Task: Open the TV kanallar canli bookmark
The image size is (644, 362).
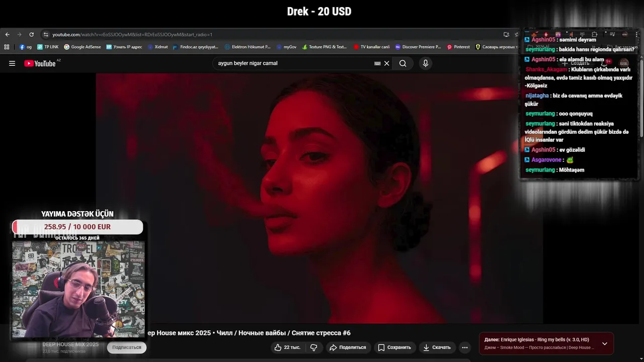Action: (372, 47)
